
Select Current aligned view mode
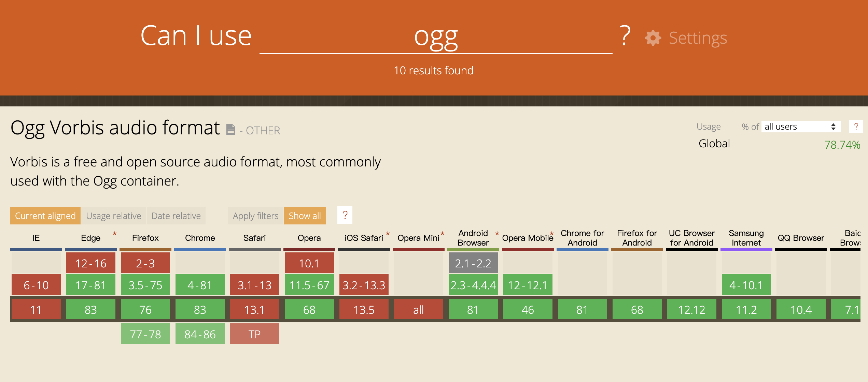tap(45, 216)
